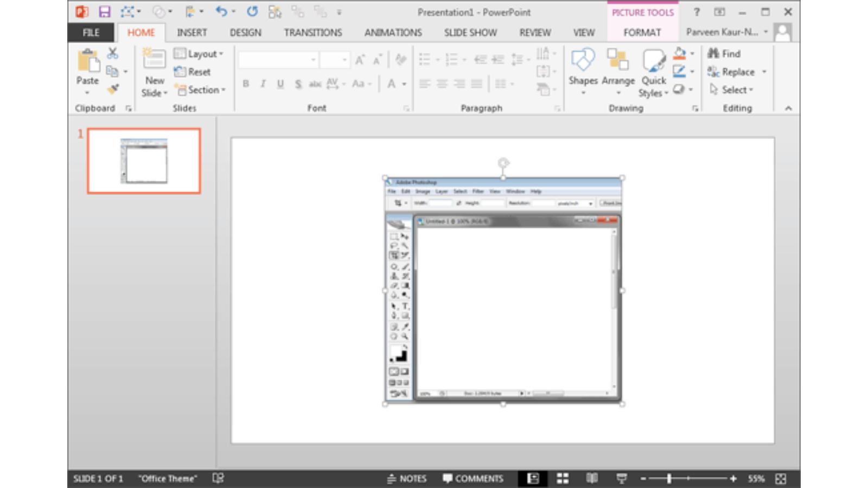Toggle Text Shadow formatting

pos(298,84)
